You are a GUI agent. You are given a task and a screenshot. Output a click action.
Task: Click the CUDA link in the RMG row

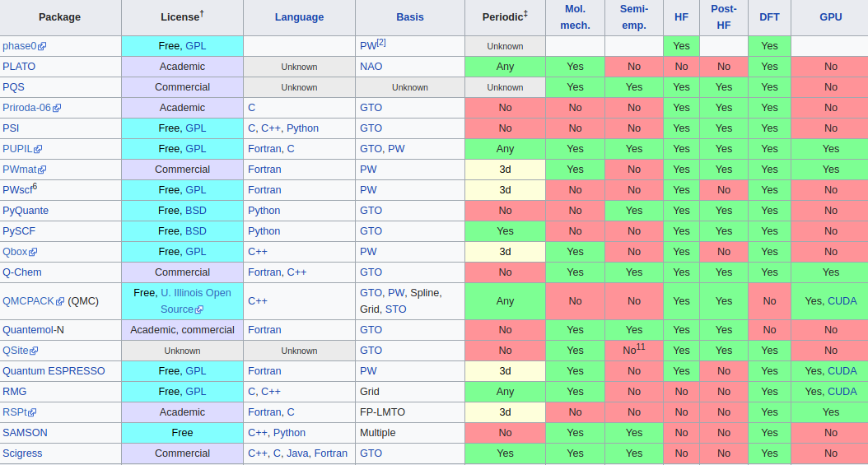(842, 392)
